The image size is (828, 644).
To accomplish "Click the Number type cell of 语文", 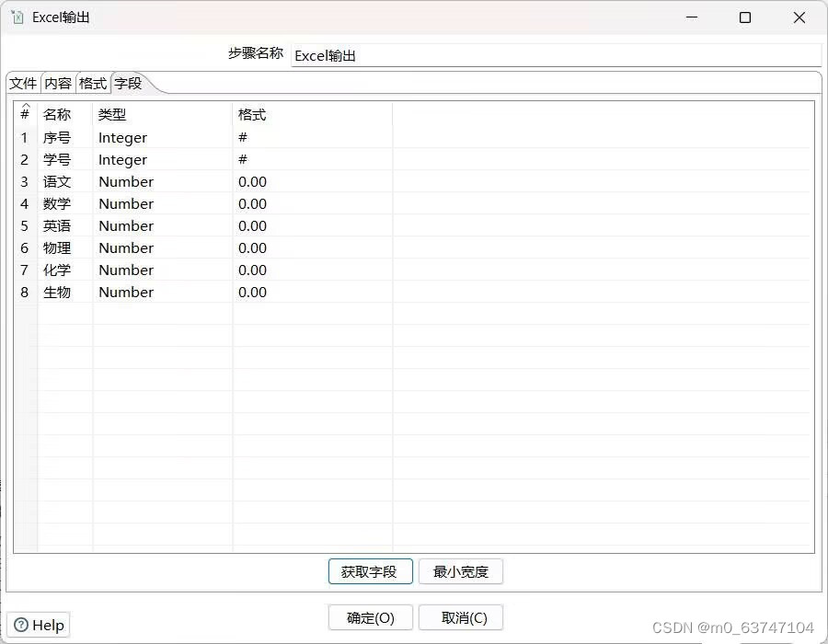I will click(x=163, y=181).
